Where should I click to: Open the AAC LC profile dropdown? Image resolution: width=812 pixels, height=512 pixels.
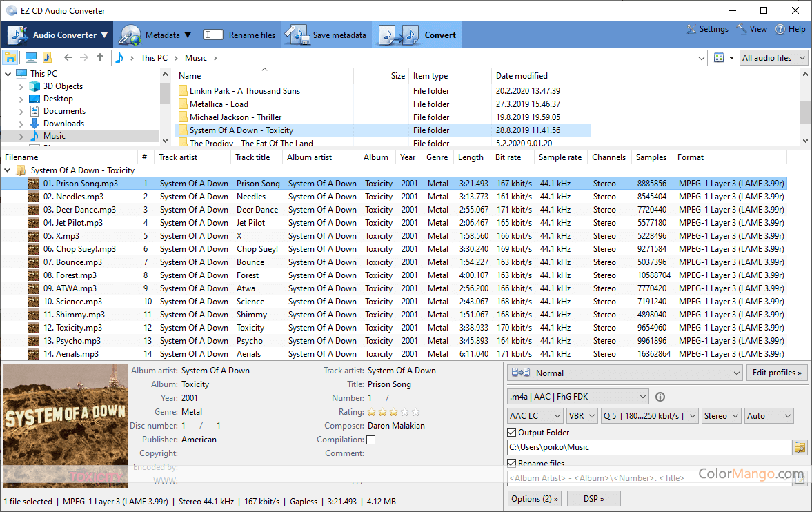coord(535,416)
